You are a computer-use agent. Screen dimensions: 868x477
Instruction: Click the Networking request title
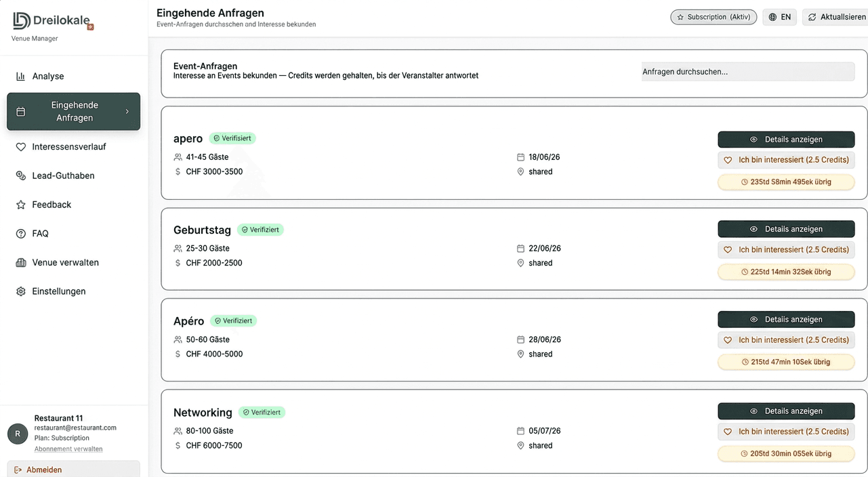coord(203,413)
